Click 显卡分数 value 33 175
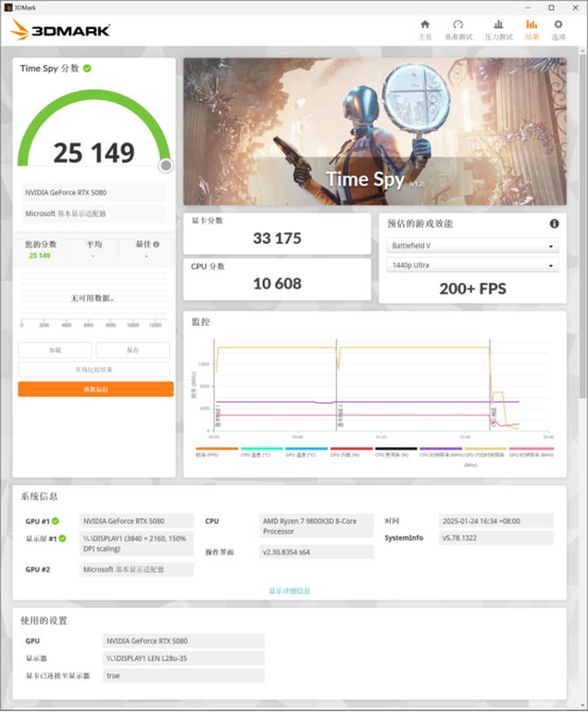The height and width of the screenshot is (712, 588). tap(277, 239)
